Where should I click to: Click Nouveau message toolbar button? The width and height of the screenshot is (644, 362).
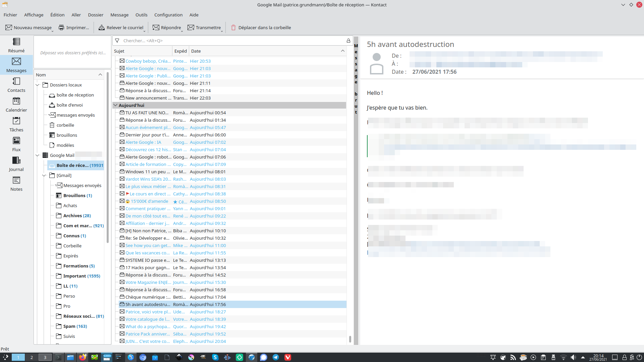point(29,27)
